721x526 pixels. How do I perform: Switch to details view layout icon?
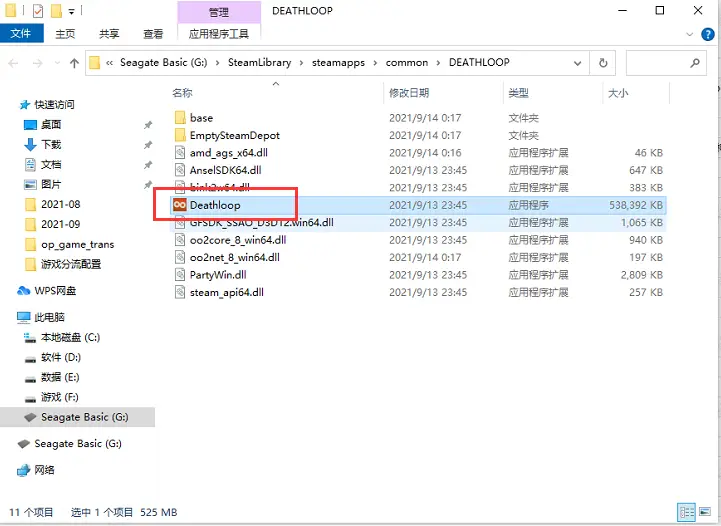coord(687,512)
